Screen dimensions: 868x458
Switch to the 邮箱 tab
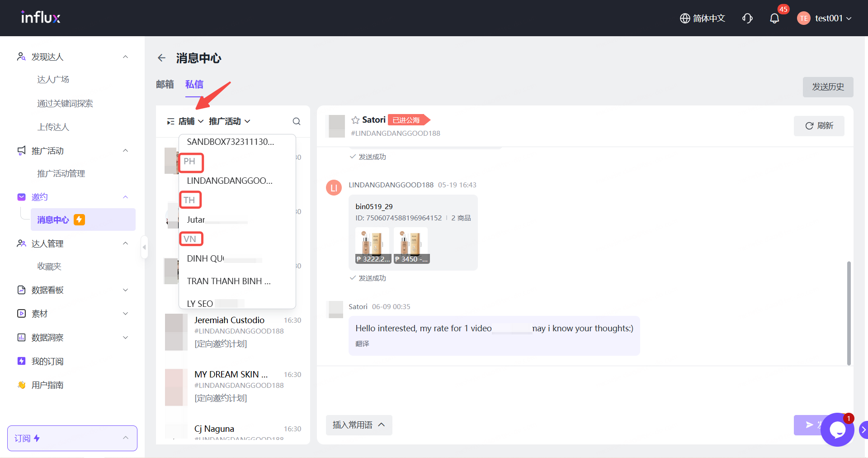[x=165, y=85]
